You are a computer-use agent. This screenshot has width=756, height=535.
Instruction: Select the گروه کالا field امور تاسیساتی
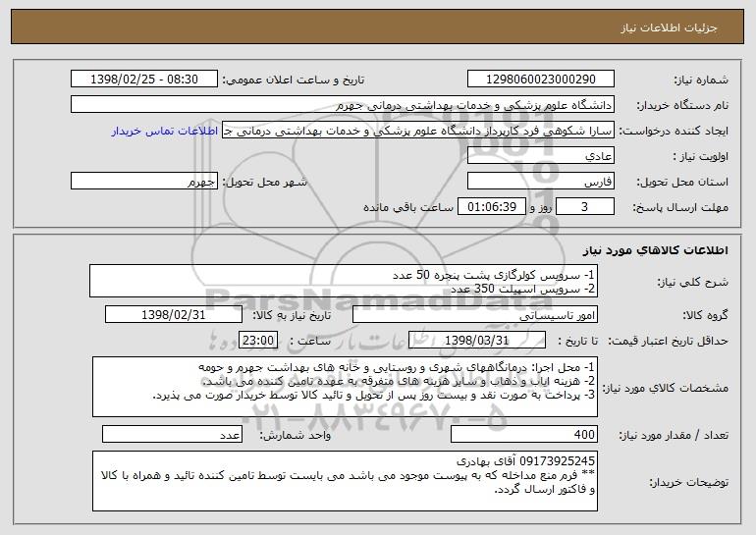475,315
